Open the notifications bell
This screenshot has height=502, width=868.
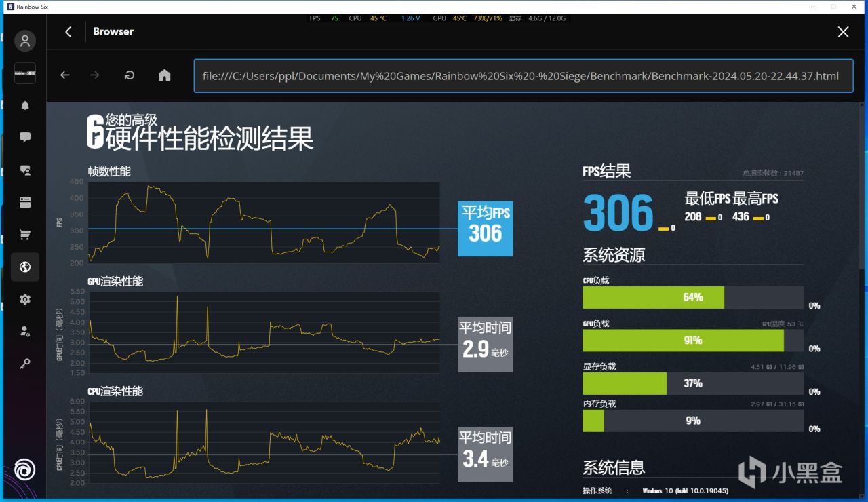click(25, 105)
